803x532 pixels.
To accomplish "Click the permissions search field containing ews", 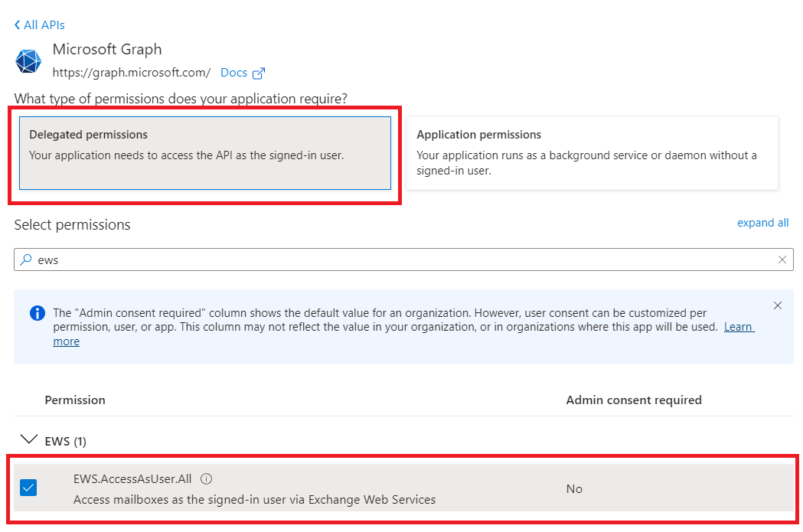I will 403,259.
